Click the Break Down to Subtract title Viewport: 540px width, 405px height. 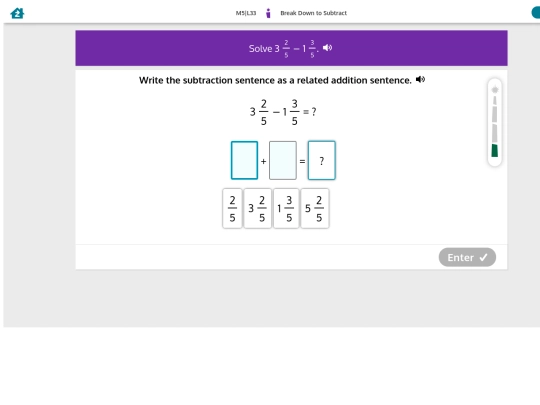point(313,13)
